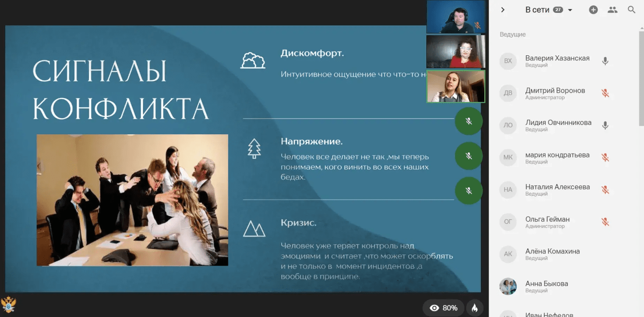Click the Напряжение. heading on slide
Screen dimensions: 644x317
[x=312, y=142]
